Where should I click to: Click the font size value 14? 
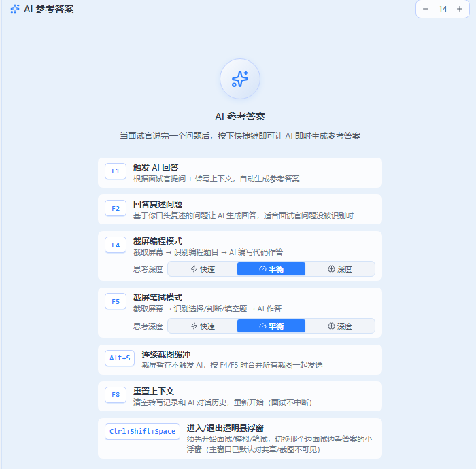point(443,9)
